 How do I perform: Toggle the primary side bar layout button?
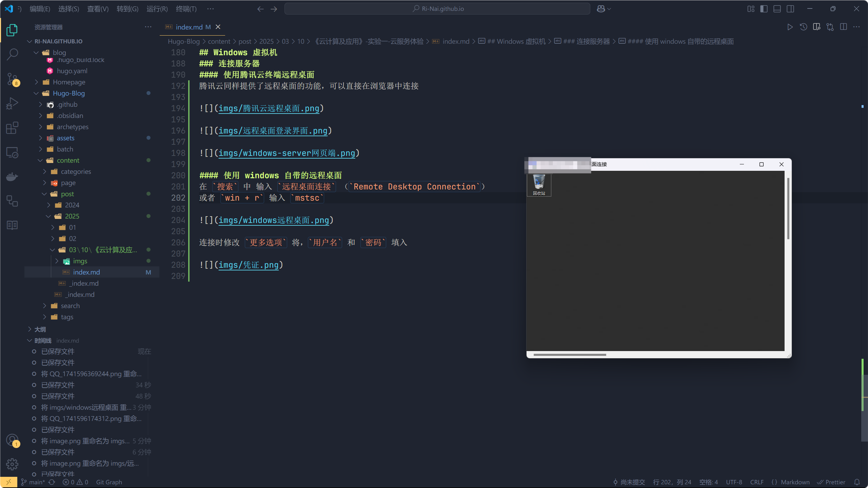764,9
